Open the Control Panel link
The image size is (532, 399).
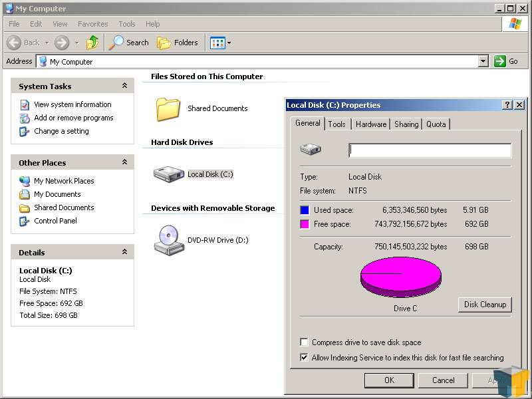click(55, 221)
